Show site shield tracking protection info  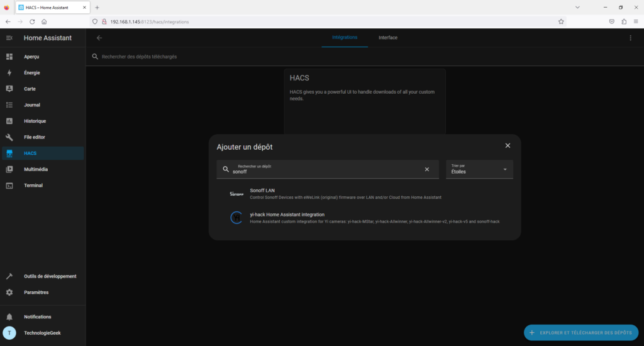(95, 22)
